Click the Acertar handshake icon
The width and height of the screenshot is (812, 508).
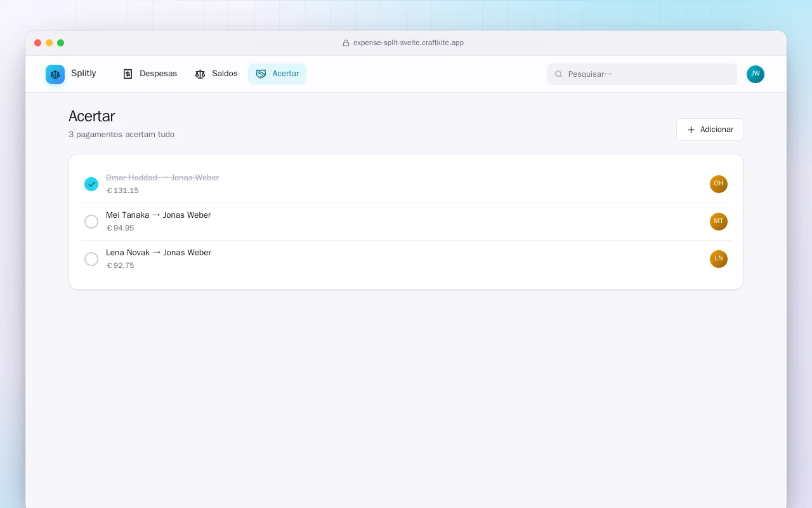[261, 74]
